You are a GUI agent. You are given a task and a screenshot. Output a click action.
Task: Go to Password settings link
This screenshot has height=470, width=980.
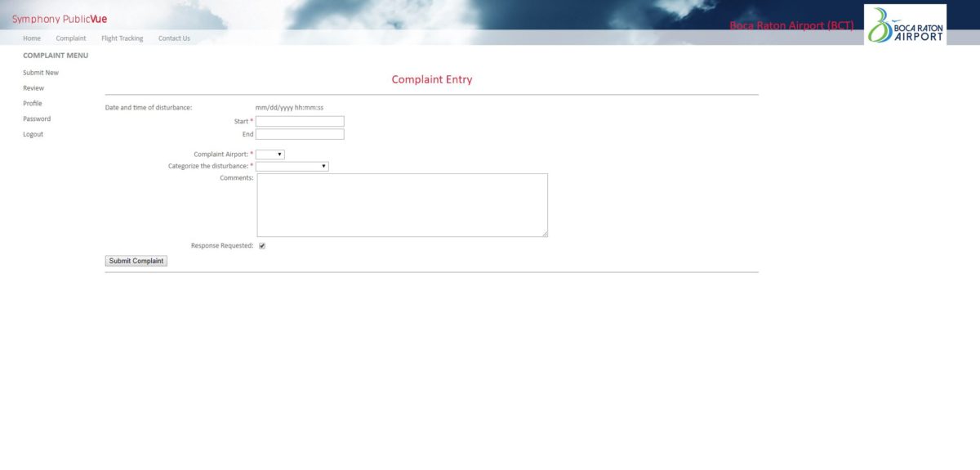(x=37, y=119)
